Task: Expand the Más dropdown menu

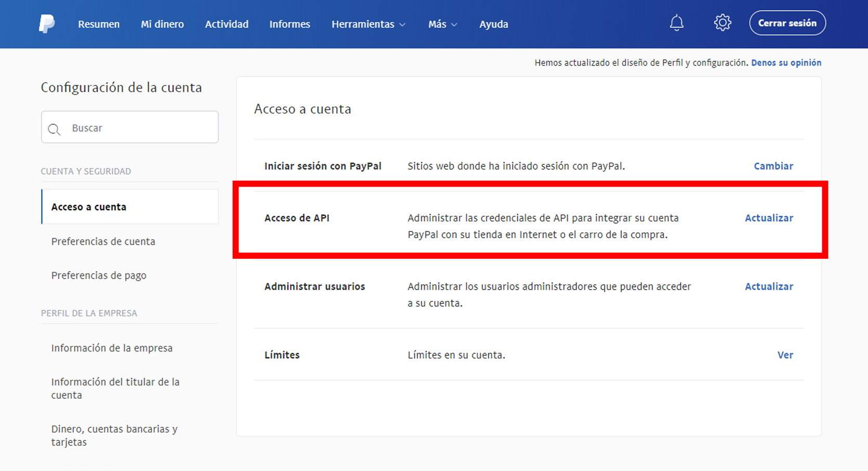Action: pyautogui.click(x=443, y=24)
